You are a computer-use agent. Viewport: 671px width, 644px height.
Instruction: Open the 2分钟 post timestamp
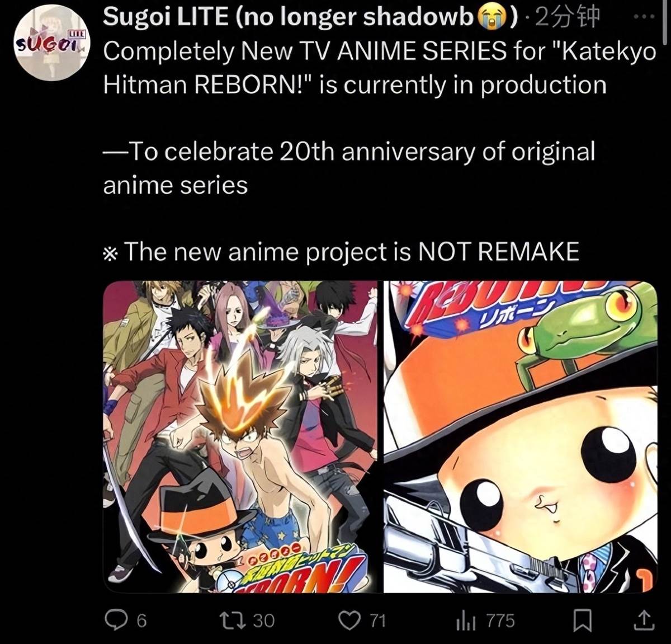click(x=568, y=17)
